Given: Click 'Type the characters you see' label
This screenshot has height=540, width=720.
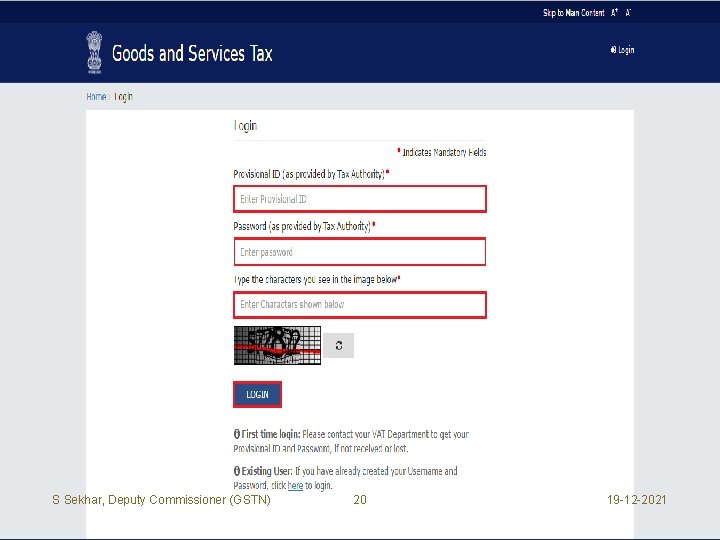Looking at the screenshot, I should (316, 279).
